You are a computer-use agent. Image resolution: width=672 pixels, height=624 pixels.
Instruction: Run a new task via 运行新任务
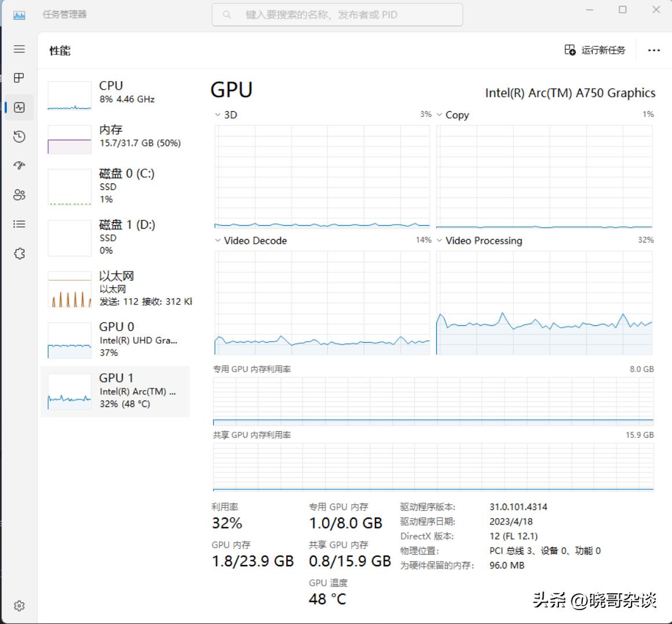coord(594,50)
